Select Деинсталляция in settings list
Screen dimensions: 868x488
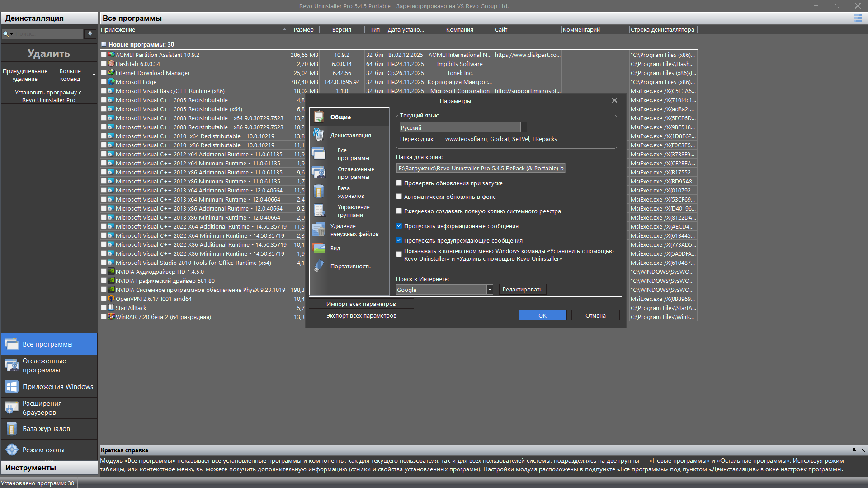click(350, 135)
